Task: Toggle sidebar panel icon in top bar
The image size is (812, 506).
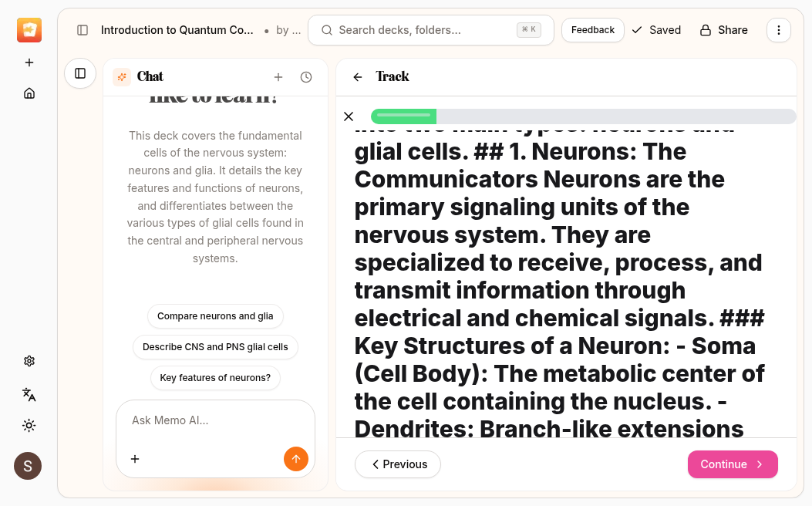Action: click(83, 30)
